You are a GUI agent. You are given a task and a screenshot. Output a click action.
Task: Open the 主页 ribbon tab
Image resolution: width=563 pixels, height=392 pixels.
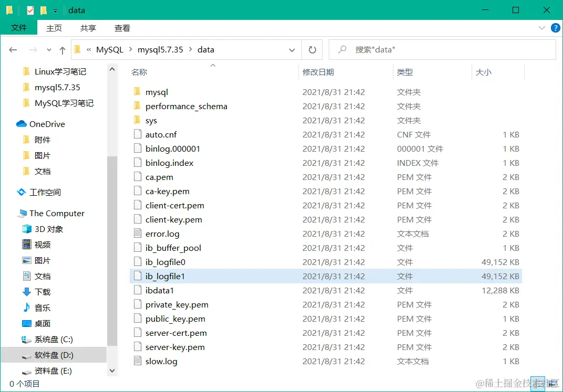(54, 28)
